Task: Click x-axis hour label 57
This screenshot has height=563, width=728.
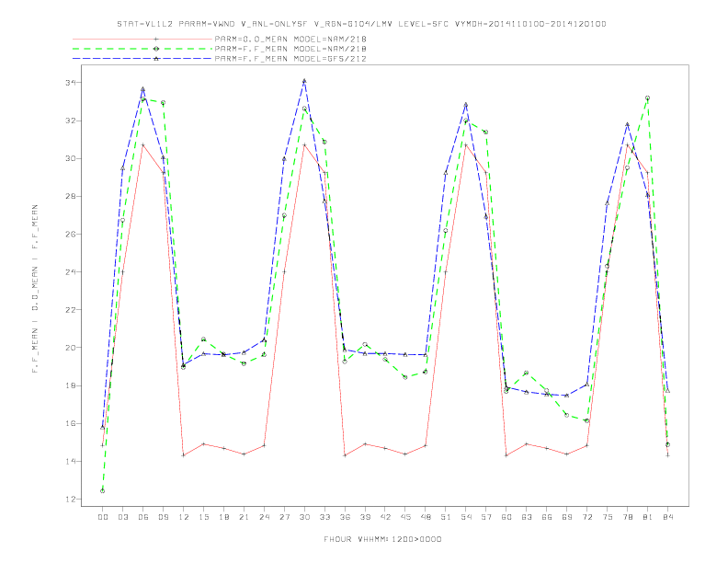Action: click(x=486, y=517)
